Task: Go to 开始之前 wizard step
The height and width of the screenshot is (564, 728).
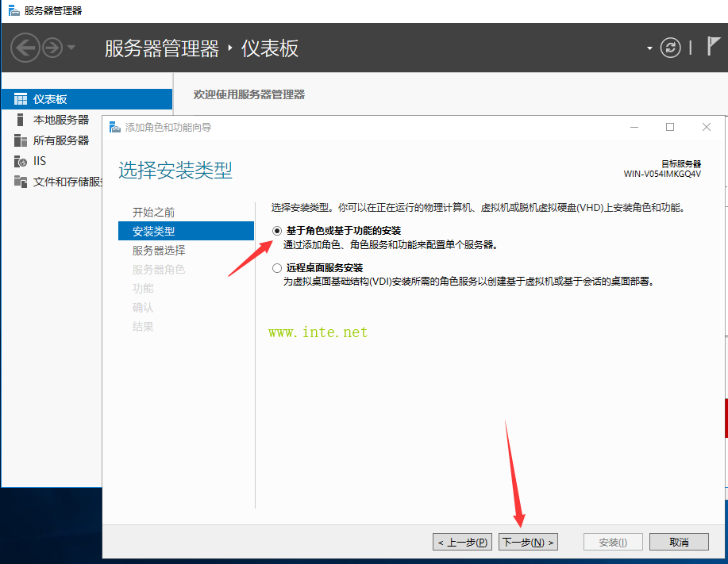Action: click(x=153, y=213)
